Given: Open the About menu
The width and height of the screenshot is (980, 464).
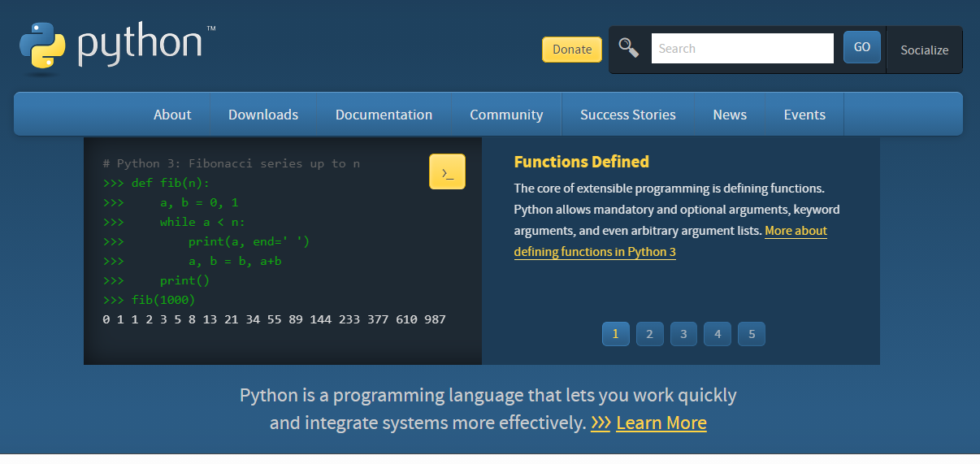Looking at the screenshot, I should point(172,115).
